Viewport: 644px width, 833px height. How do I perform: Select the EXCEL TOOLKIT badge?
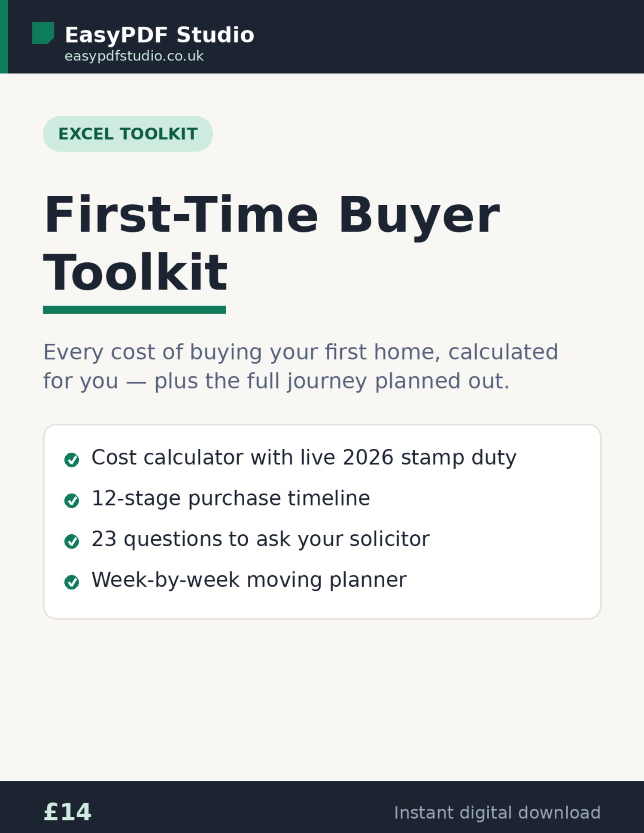pos(128,133)
